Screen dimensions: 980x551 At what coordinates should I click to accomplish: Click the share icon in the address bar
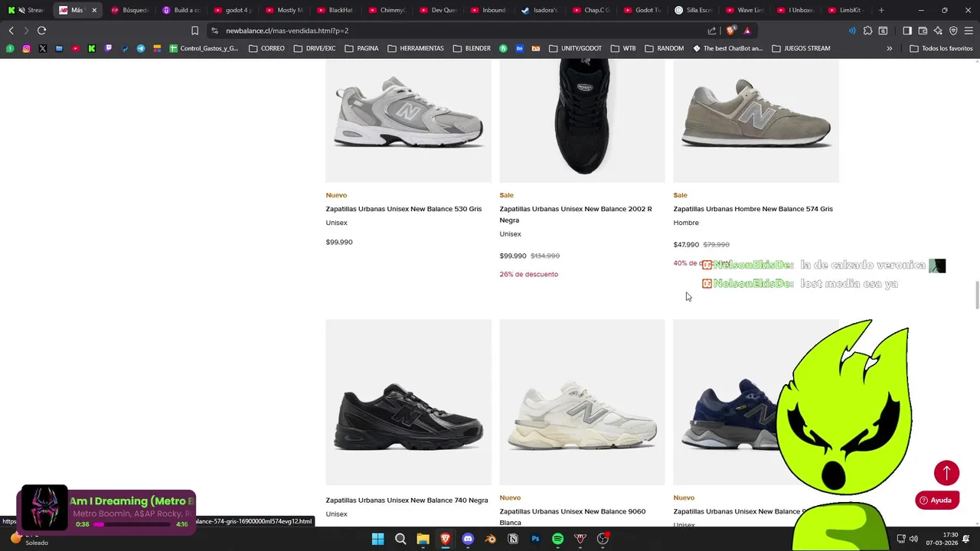[x=712, y=31]
